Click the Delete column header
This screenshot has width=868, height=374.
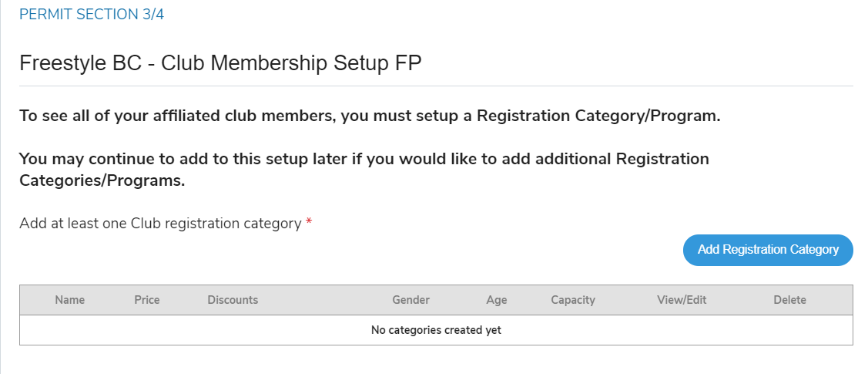(789, 300)
